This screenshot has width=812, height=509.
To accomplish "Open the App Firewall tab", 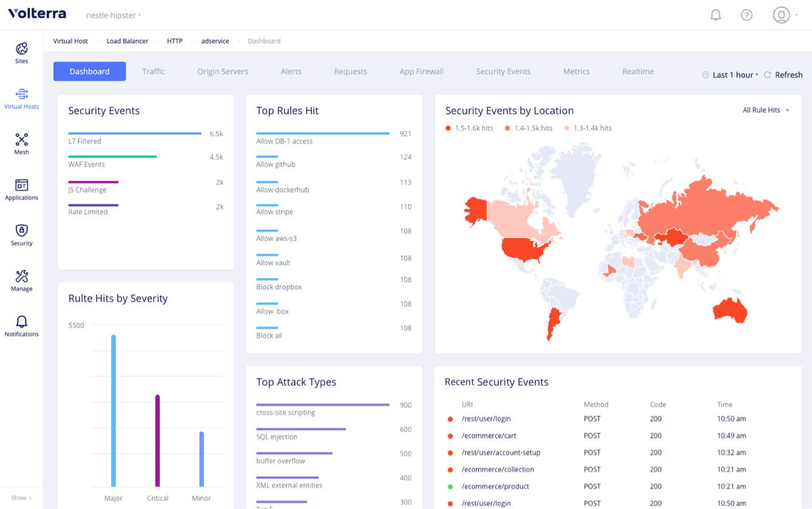I will point(421,72).
